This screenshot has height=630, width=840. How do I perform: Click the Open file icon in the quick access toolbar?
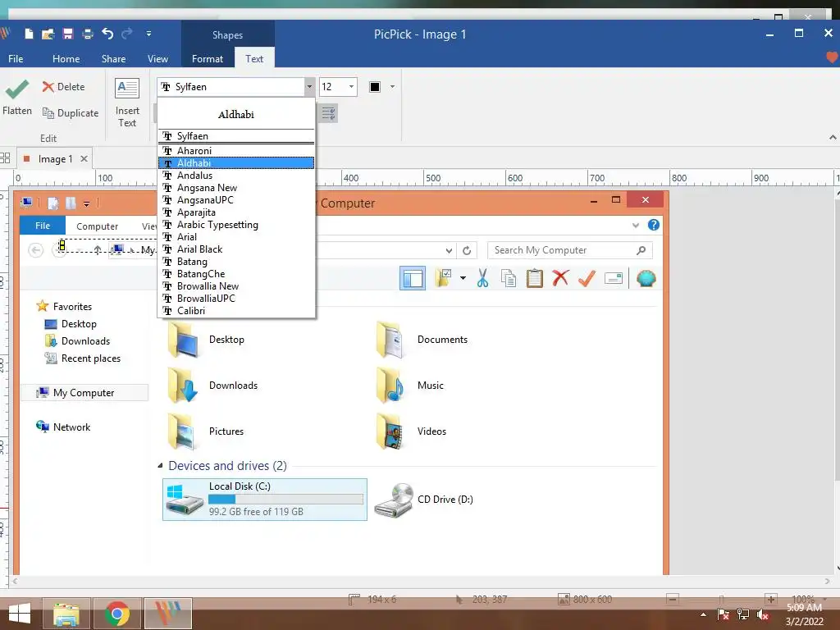(48, 34)
